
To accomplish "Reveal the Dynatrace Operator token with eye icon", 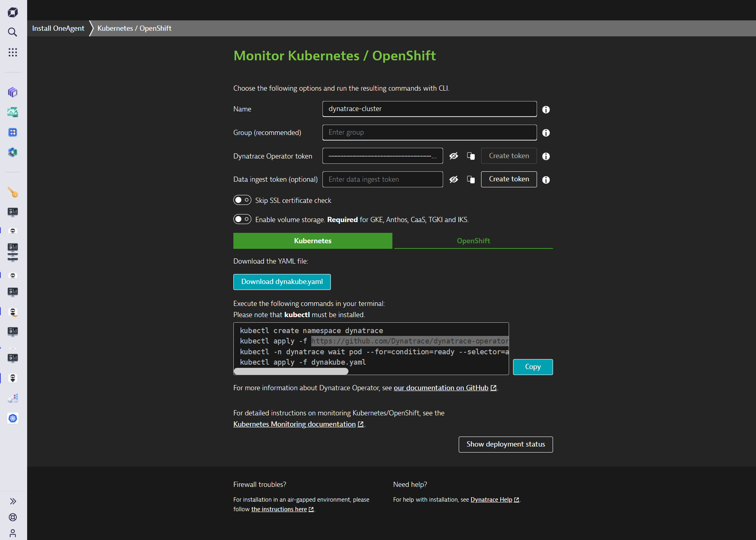I will (x=454, y=156).
